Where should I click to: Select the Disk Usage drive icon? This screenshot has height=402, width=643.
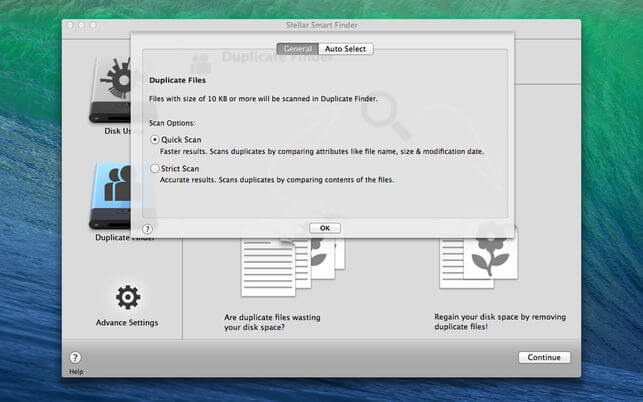pyautogui.click(x=110, y=90)
